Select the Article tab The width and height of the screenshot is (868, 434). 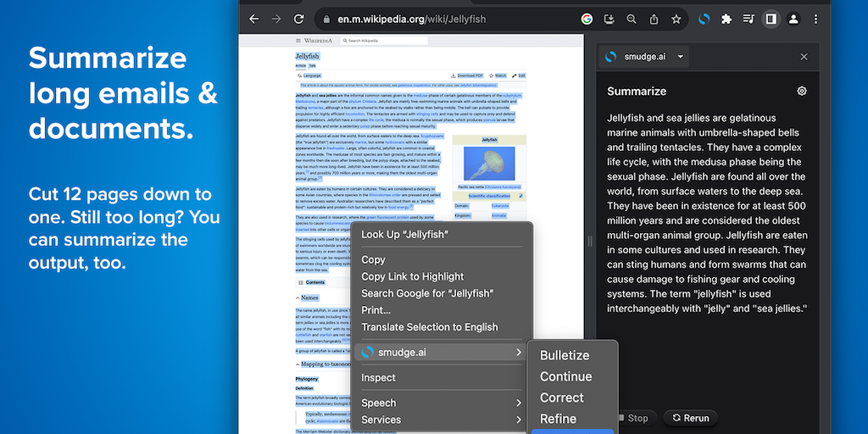[301, 66]
